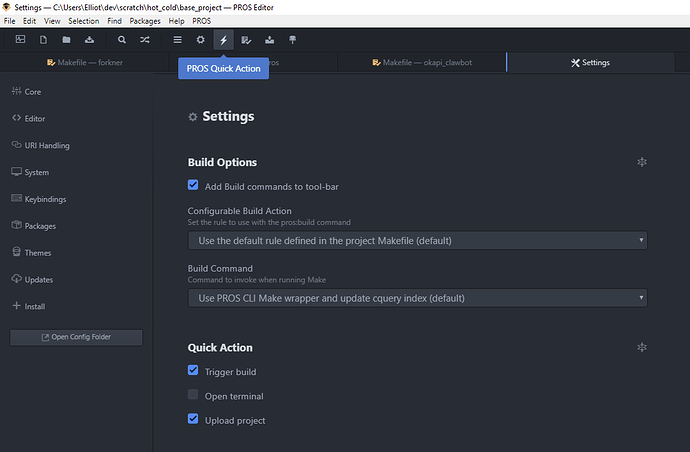Screen dimensions: 690x452
Task: Click the save file tray icon
Action: 89,40
